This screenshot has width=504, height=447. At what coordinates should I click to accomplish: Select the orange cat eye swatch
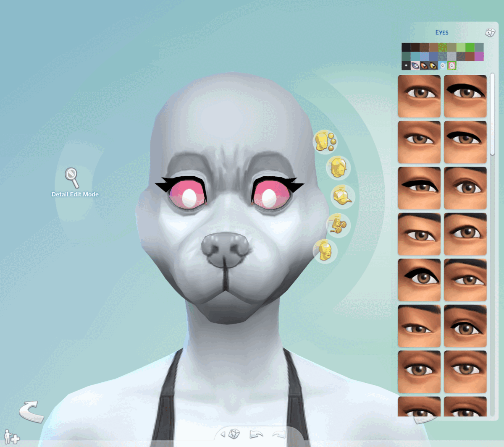coord(424,65)
